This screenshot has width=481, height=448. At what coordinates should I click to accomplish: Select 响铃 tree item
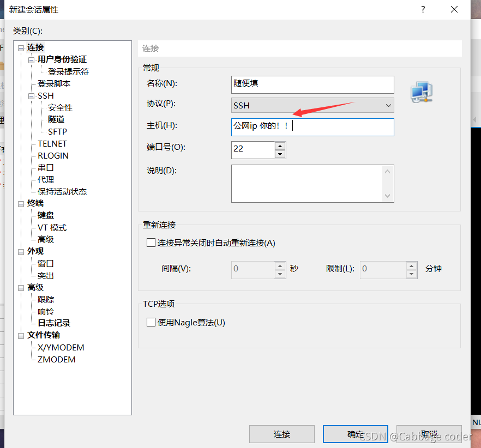46,312
